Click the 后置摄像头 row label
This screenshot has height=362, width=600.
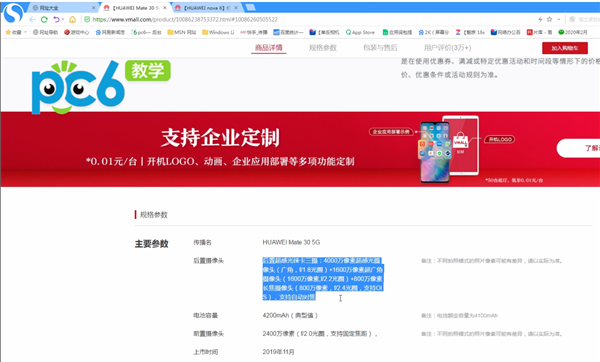click(x=208, y=261)
